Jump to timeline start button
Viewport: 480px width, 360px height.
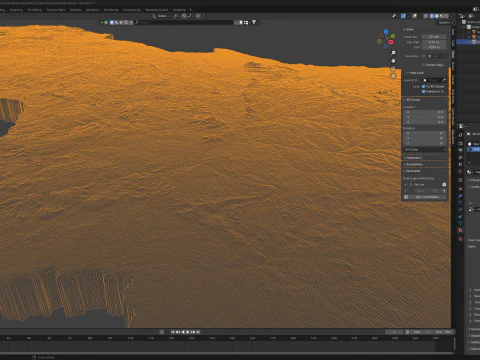tap(173, 332)
